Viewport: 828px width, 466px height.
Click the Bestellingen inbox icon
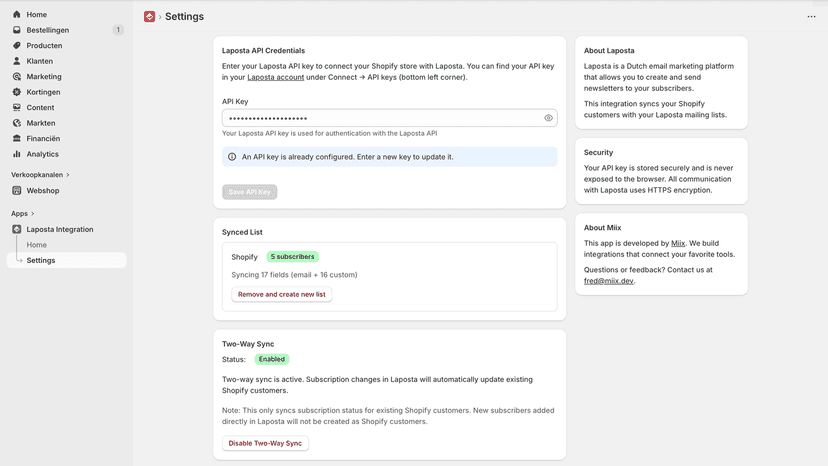[16, 30]
